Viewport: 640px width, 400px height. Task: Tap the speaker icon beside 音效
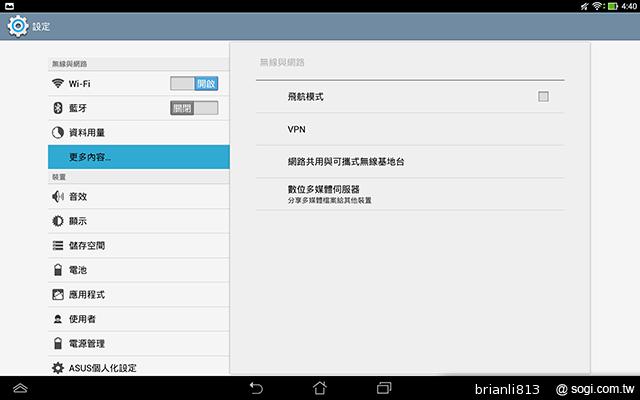tap(58, 196)
